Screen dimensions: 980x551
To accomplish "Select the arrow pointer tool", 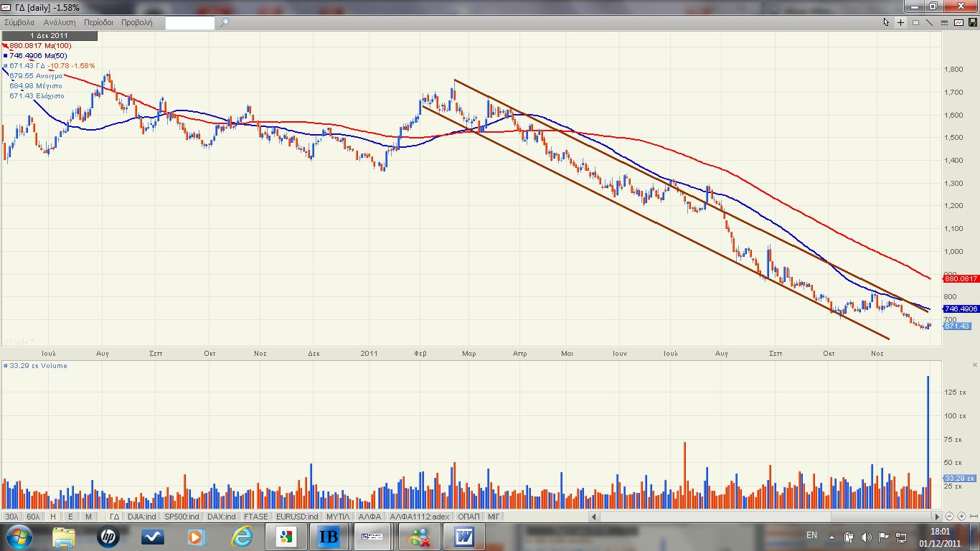I will tap(886, 22).
